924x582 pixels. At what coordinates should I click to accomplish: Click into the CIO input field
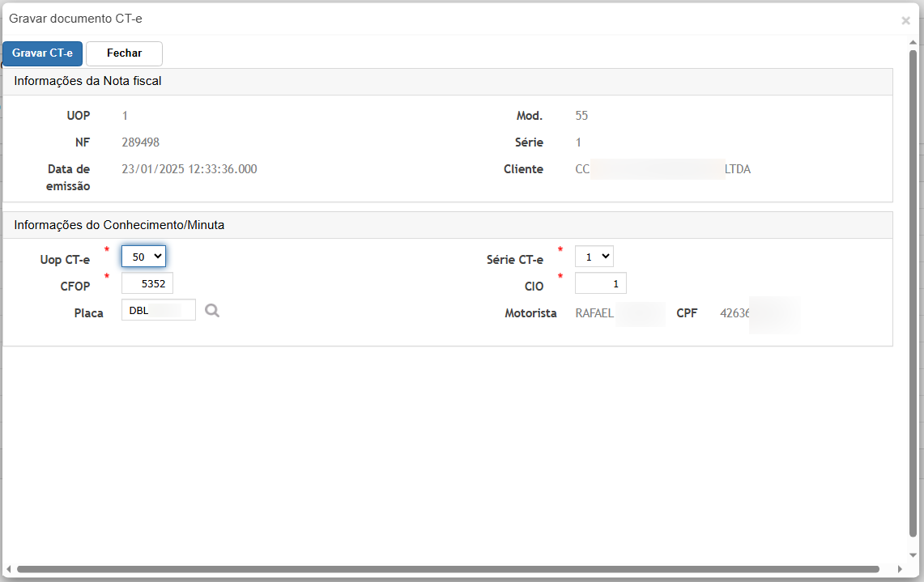point(600,283)
